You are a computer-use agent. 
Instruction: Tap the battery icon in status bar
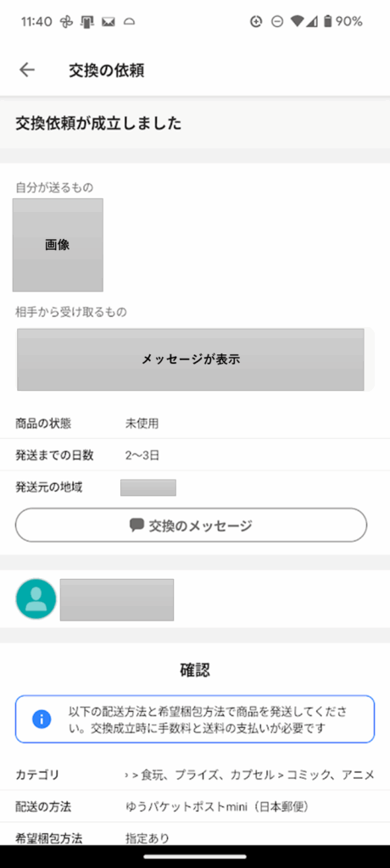click(328, 21)
